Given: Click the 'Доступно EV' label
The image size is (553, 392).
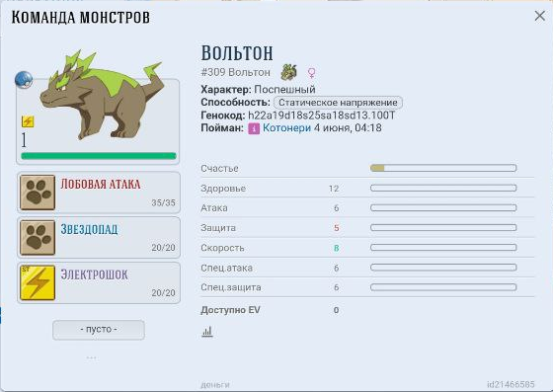Looking at the screenshot, I should click(230, 310).
